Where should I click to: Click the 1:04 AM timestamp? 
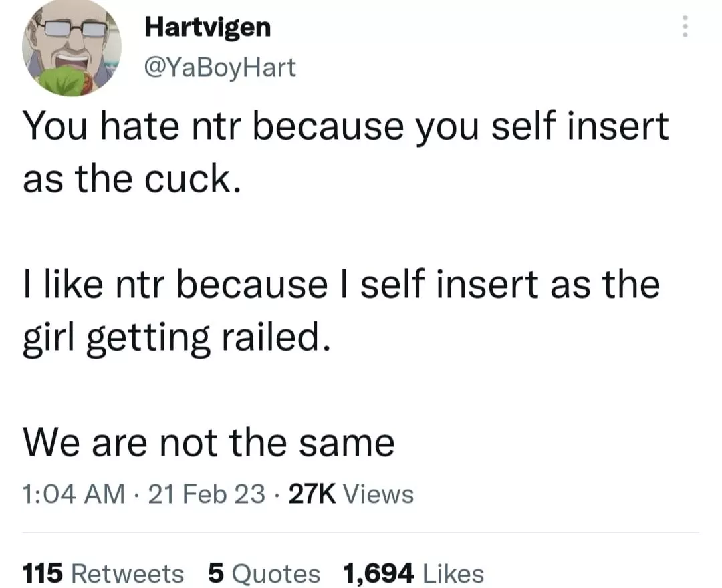tap(74, 494)
